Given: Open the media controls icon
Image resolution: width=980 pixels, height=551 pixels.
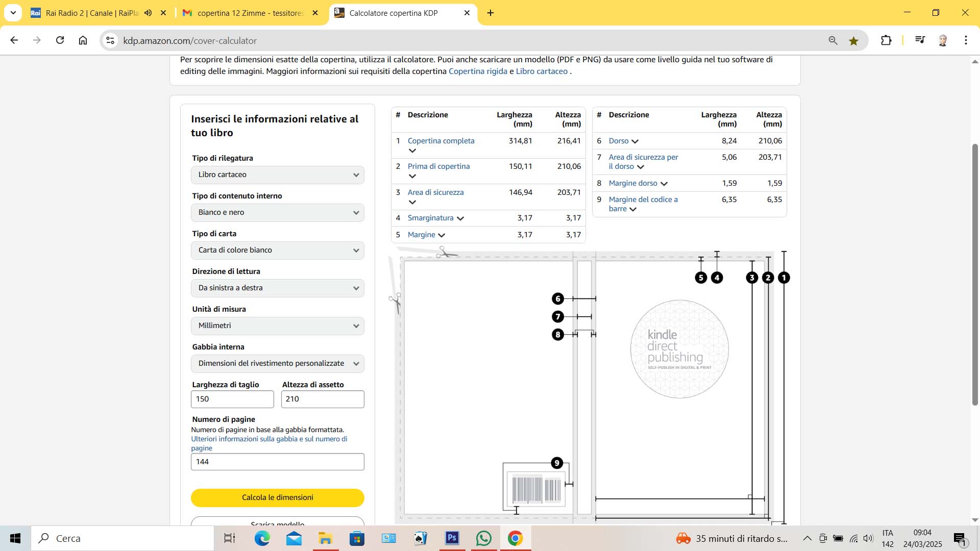Looking at the screenshot, I should pos(920,40).
